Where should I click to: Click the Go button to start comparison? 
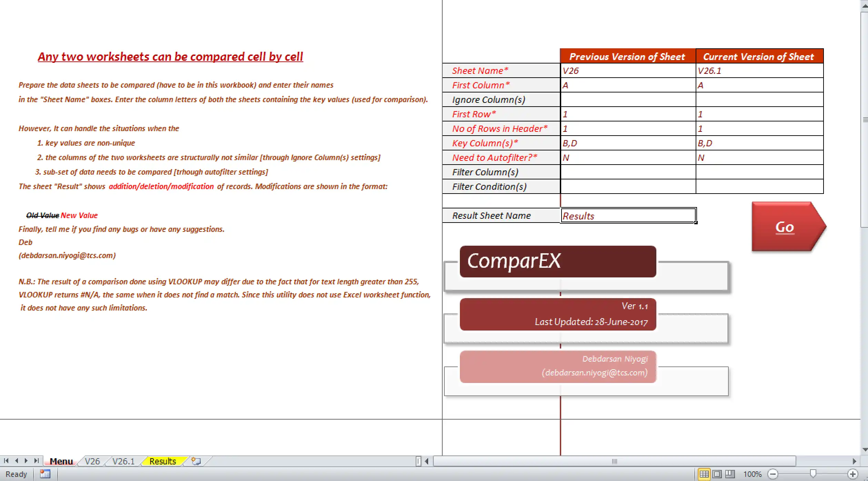[x=784, y=226]
